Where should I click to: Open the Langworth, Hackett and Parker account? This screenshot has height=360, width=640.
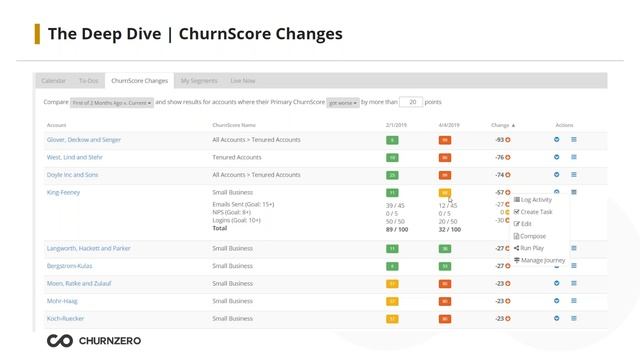tap(89, 248)
